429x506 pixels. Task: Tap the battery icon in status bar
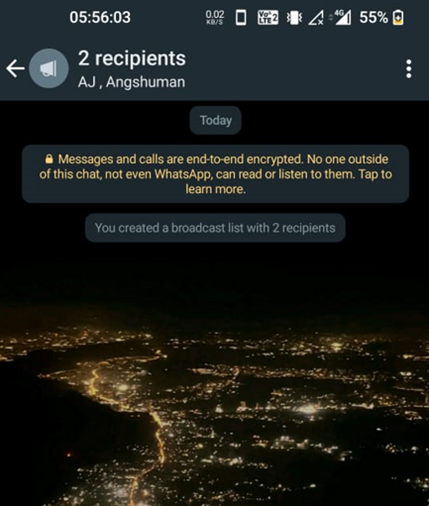(398, 17)
